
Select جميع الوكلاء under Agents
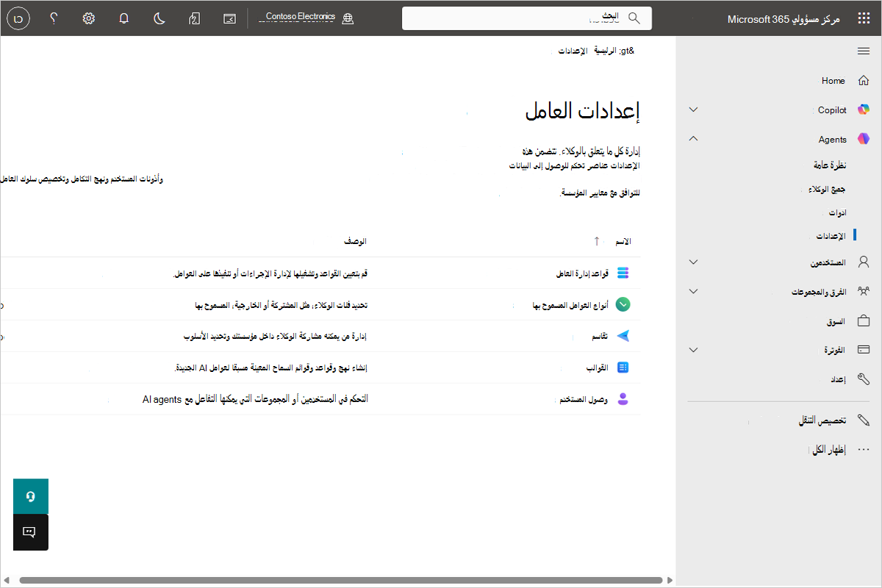(828, 190)
